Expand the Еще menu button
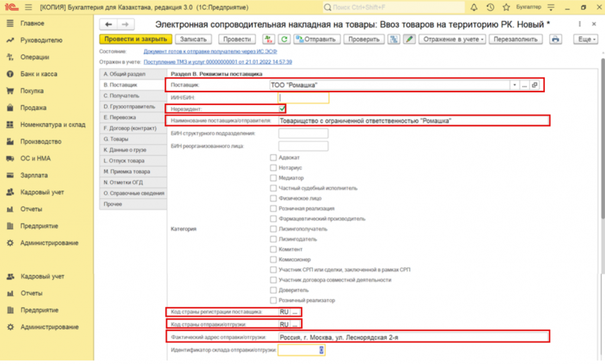 click(x=585, y=39)
